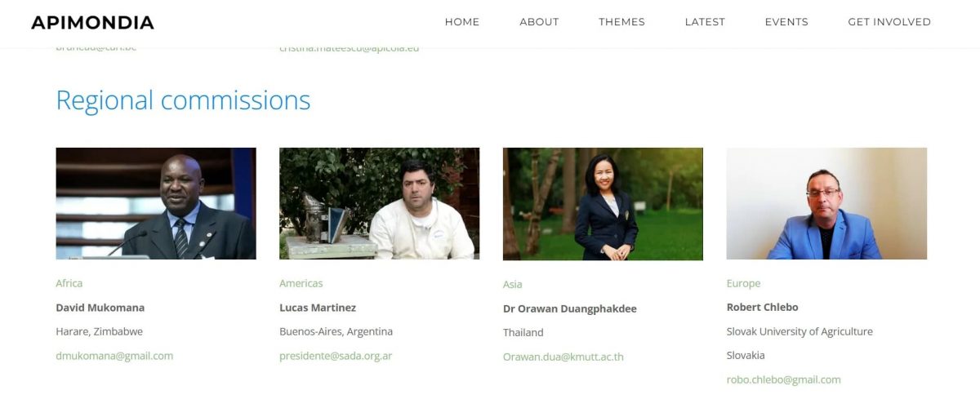
Task: Click the Asia region label
Action: (x=513, y=284)
